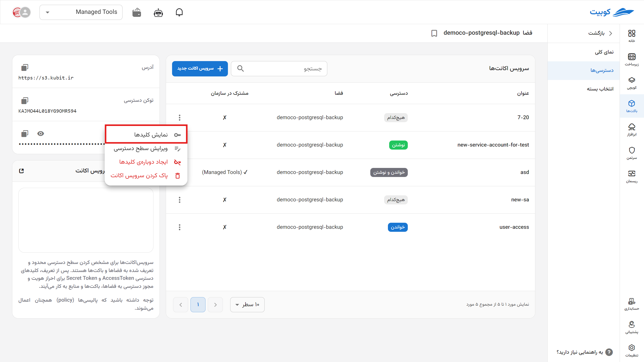644x362 pixels.
Task: Click the 7-20 service account title
Action: click(x=523, y=117)
